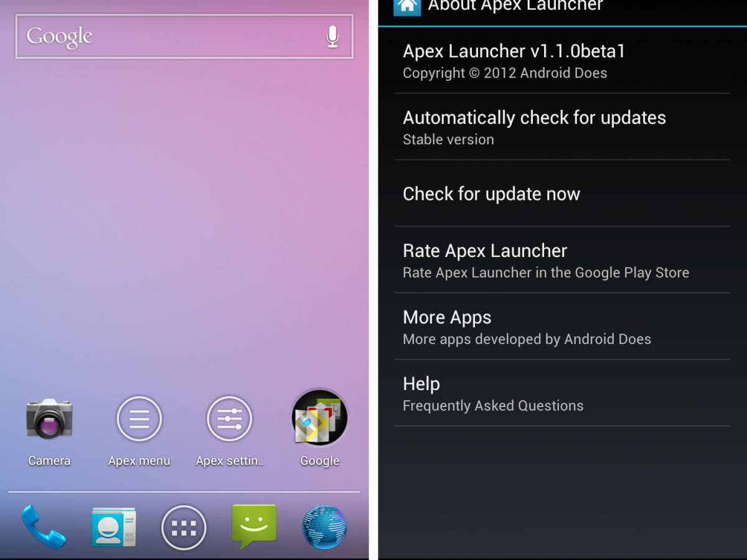Rate Apex Launcher in the Google Play Store
The height and width of the screenshot is (560, 747).
[560, 260]
